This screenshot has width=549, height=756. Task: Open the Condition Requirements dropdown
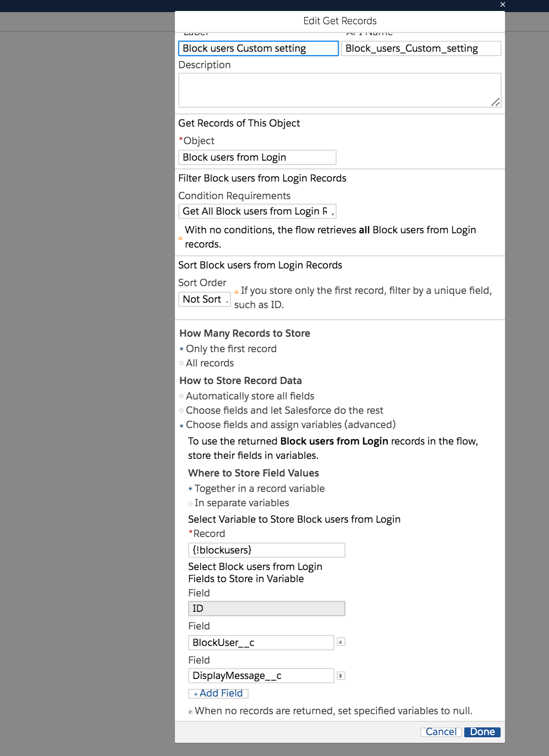tap(257, 211)
